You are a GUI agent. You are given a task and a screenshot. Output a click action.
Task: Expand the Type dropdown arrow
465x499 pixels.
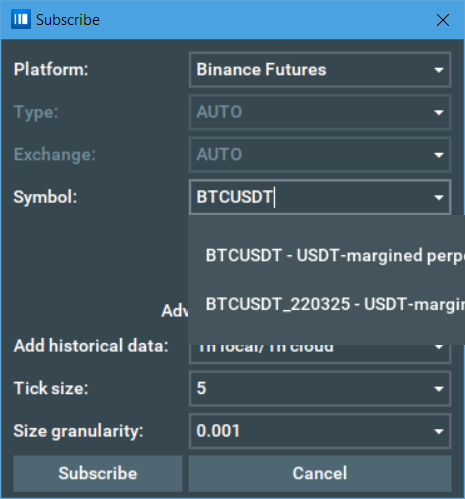[439, 112]
